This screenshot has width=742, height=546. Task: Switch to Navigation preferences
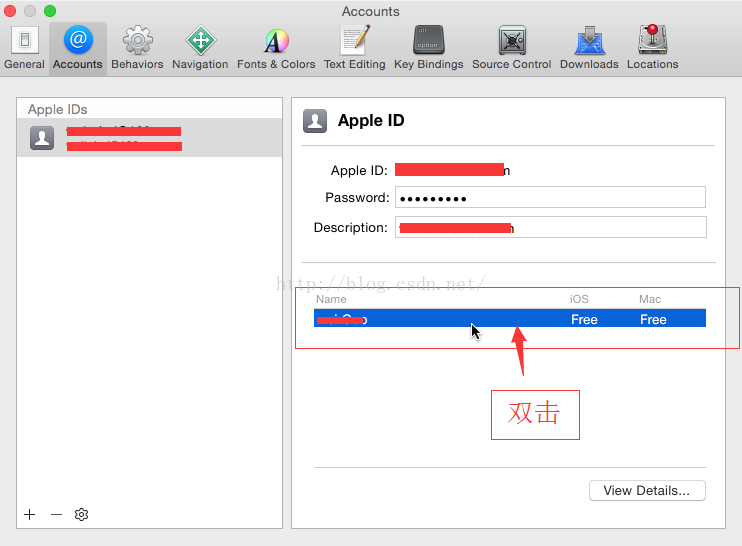200,48
